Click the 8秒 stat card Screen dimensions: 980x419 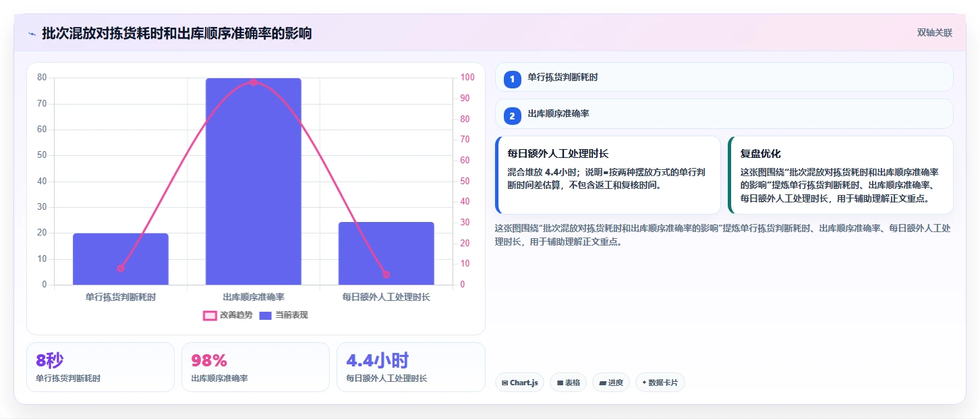coord(100,367)
